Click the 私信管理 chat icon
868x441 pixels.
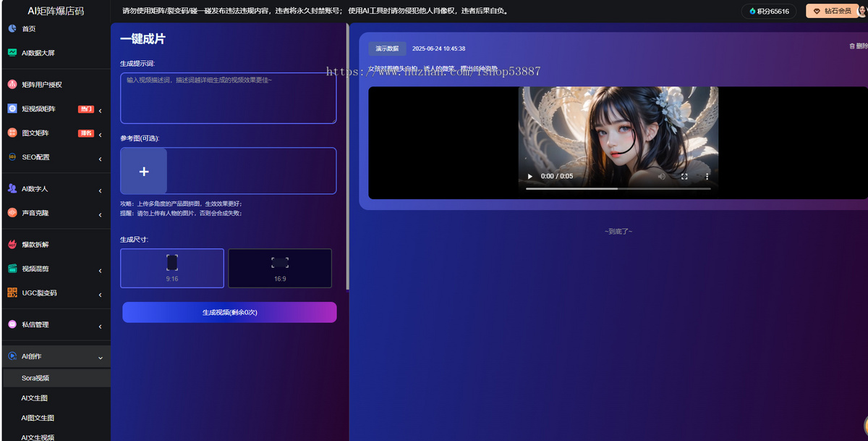12,324
